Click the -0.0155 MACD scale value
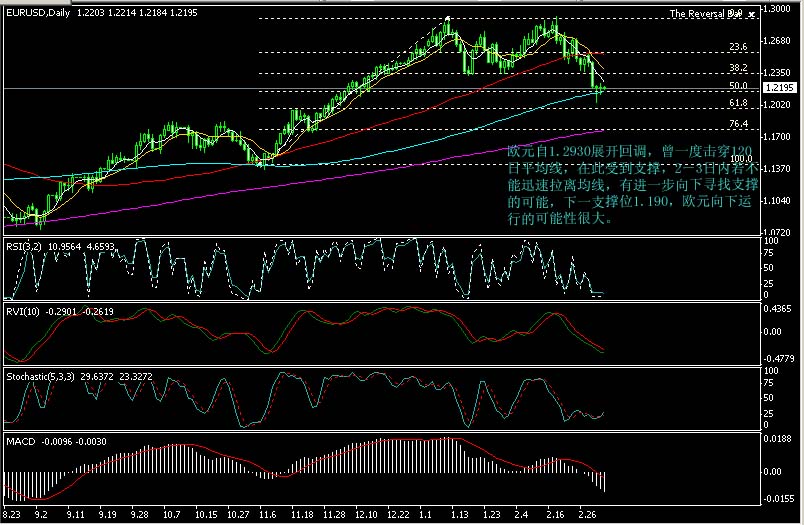 click(778, 498)
